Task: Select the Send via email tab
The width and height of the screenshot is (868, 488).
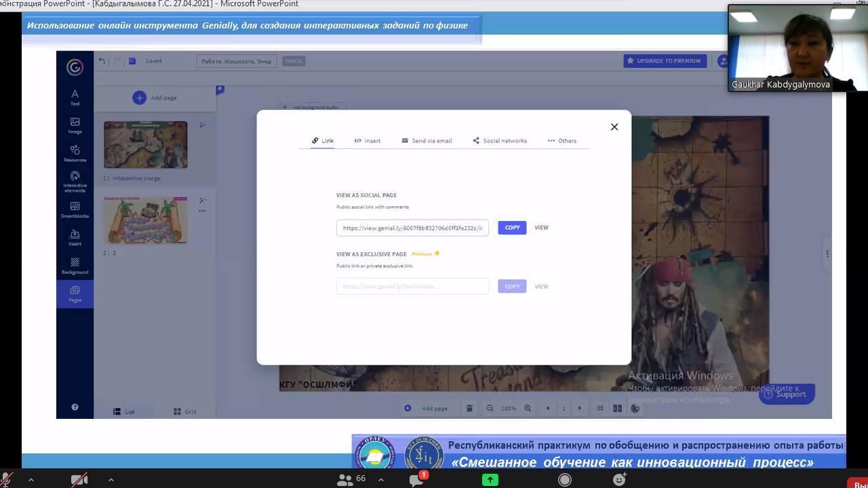Action: click(427, 140)
